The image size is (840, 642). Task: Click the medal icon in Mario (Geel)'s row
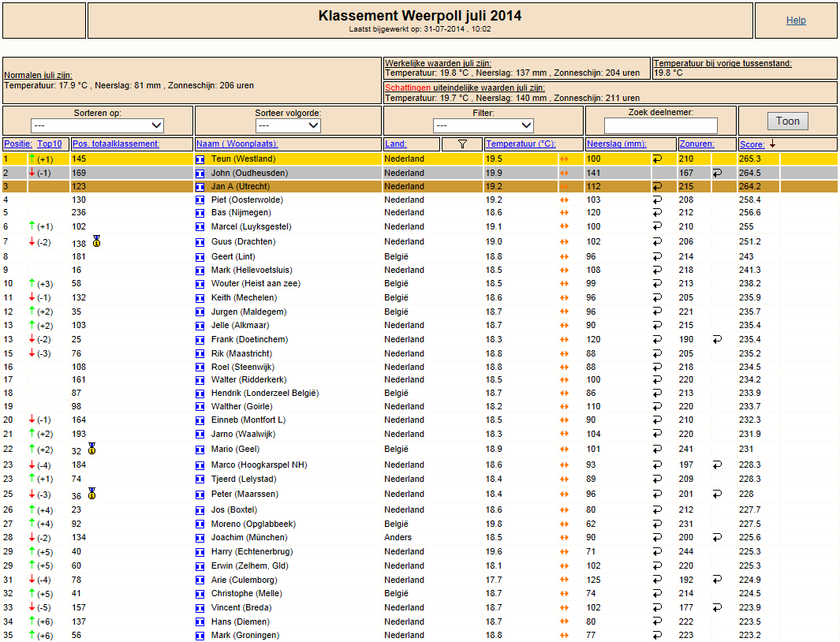[x=92, y=449]
